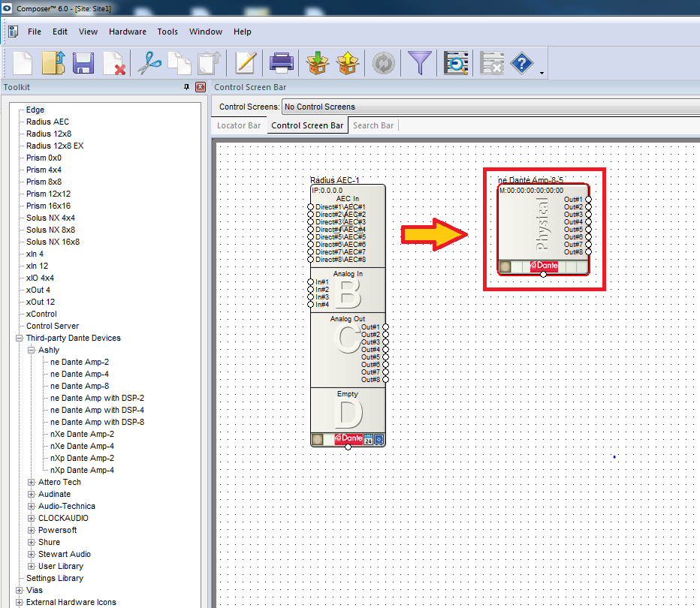Screen dimensions: 700x608
Task: Expand the Audinate node
Action: pyautogui.click(x=32, y=494)
